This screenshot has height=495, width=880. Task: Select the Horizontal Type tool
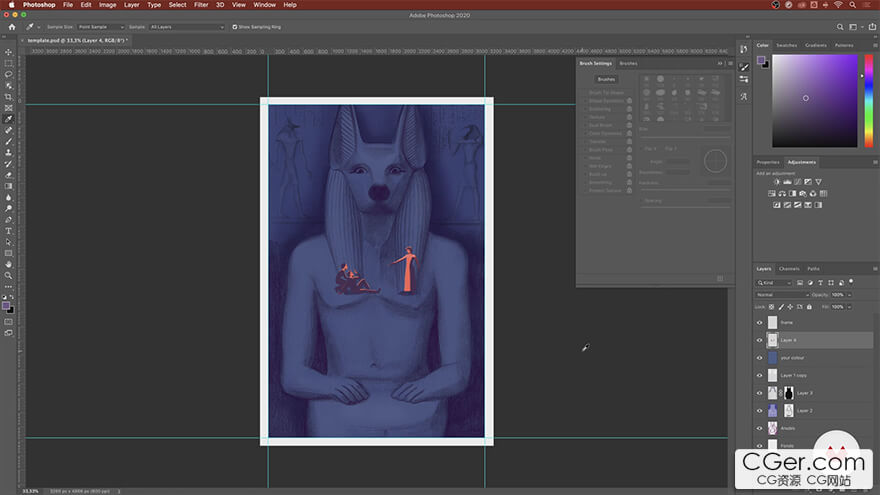pos(8,231)
